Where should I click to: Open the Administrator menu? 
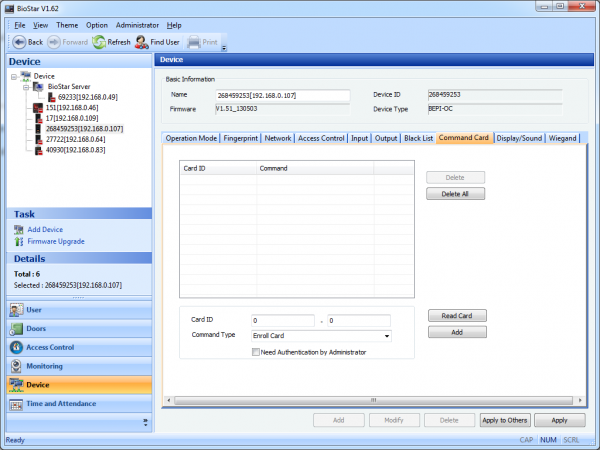[x=137, y=24]
